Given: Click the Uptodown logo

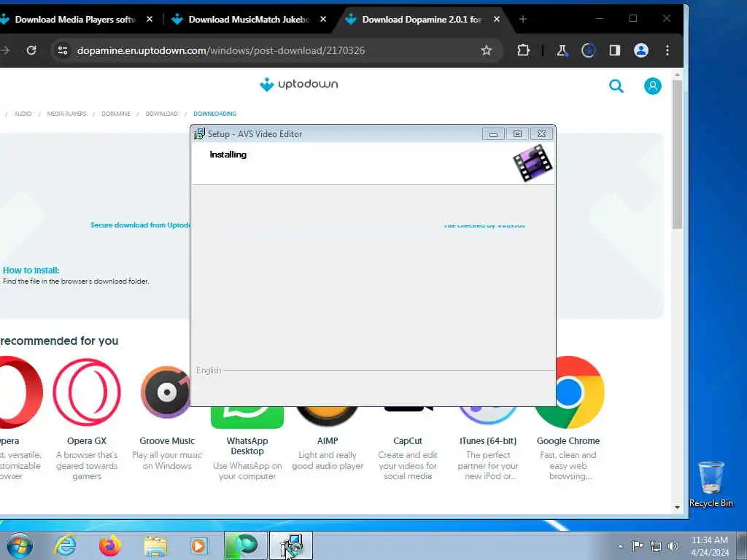Looking at the screenshot, I should click(x=298, y=85).
